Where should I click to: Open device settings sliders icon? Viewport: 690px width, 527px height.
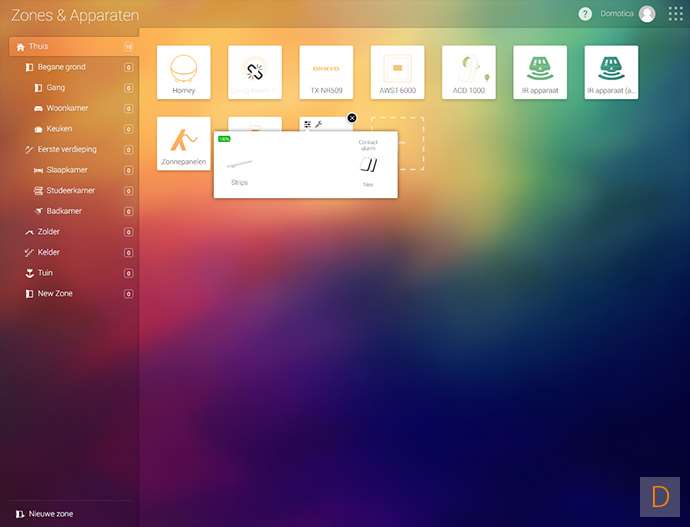(308, 124)
